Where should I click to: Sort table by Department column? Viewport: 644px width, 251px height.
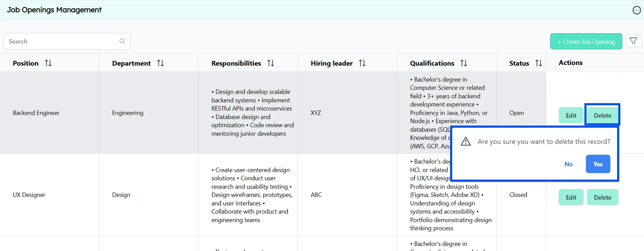pos(160,63)
